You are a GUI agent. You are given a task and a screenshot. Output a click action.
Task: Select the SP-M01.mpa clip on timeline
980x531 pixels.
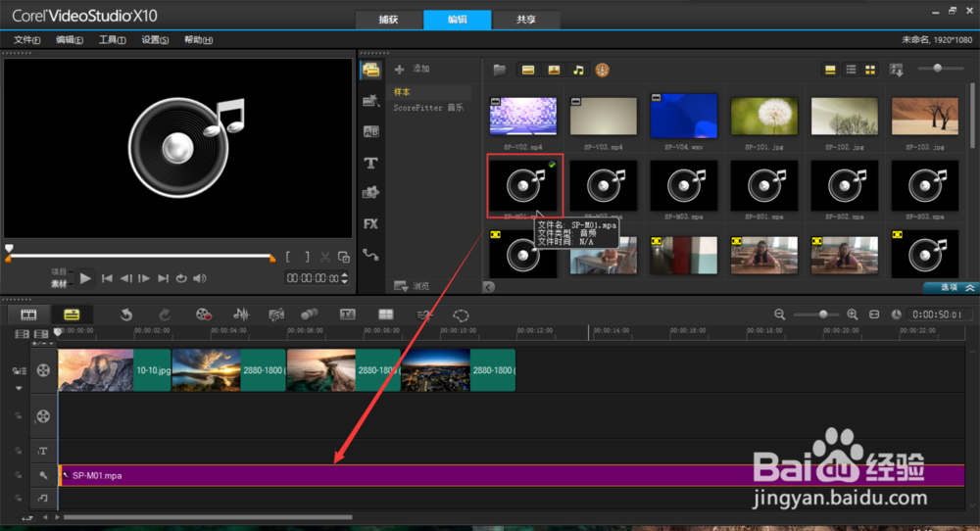[x=512, y=475]
